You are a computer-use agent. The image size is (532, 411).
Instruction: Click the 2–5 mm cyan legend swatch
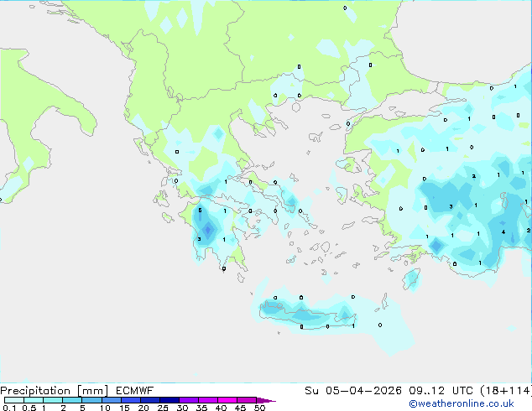[x=72, y=400]
